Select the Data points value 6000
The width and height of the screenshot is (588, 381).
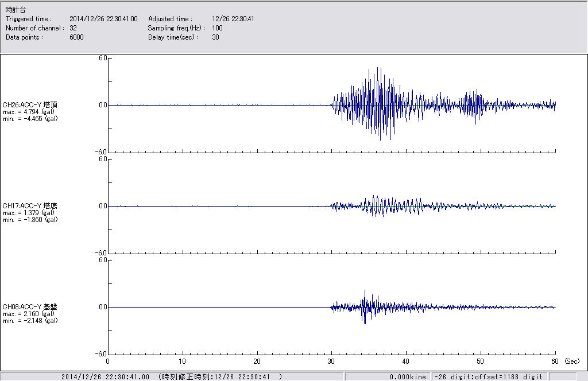(x=76, y=37)
